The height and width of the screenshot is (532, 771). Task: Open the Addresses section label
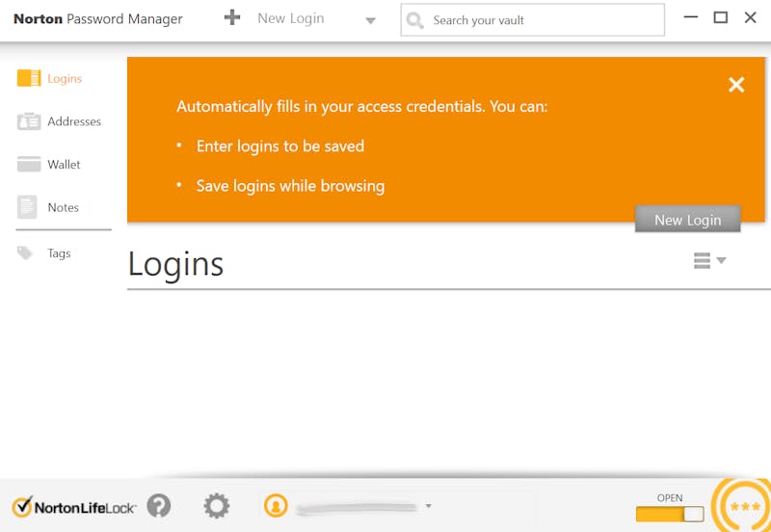tap(74, 121)
